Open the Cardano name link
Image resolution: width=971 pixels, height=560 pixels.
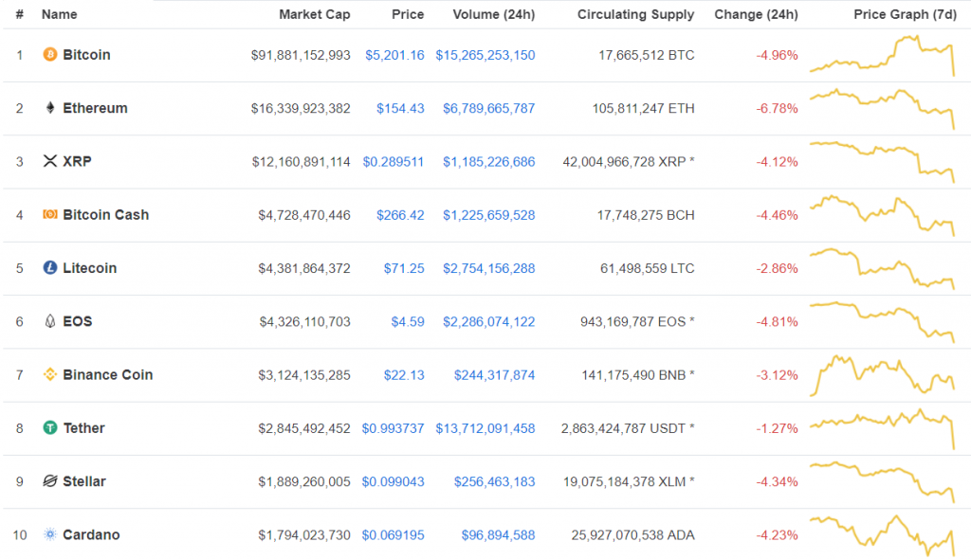click(x=92, y=534)
